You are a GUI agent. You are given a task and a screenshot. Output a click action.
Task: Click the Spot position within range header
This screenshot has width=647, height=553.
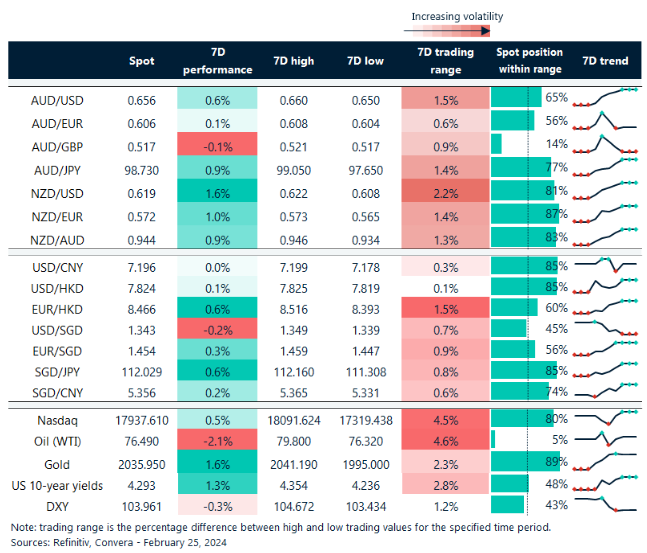coord(529,61)
